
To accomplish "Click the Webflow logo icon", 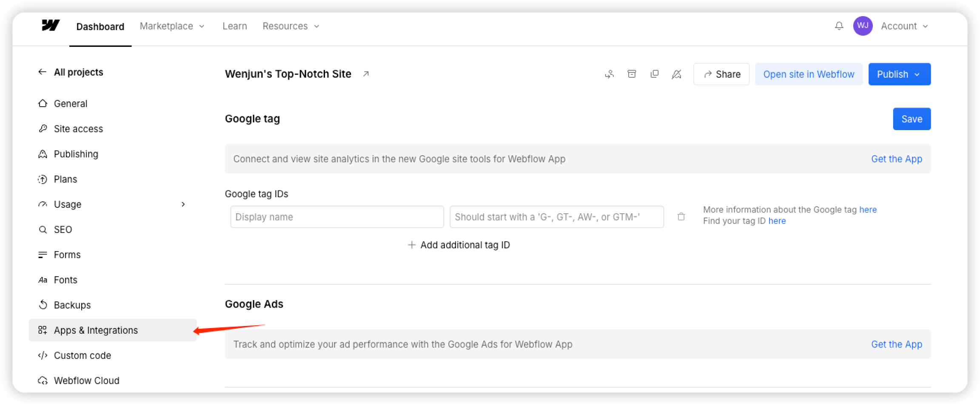I will (51, 25).
